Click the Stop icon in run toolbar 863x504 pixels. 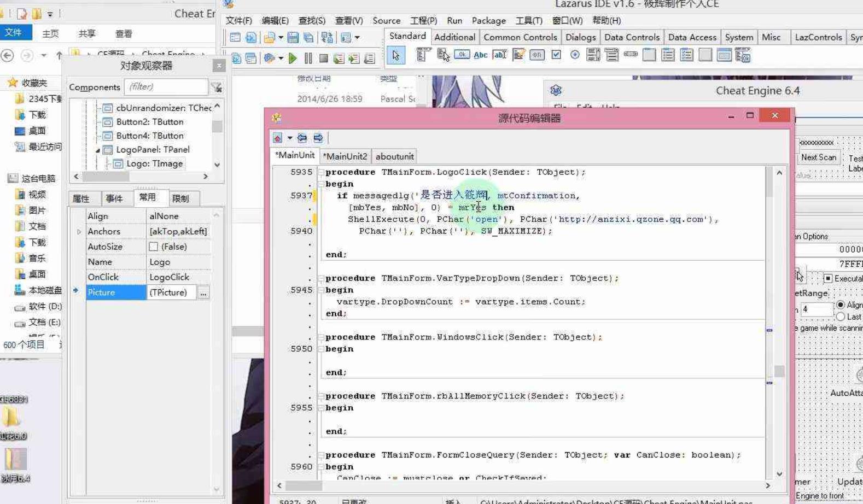324,58
